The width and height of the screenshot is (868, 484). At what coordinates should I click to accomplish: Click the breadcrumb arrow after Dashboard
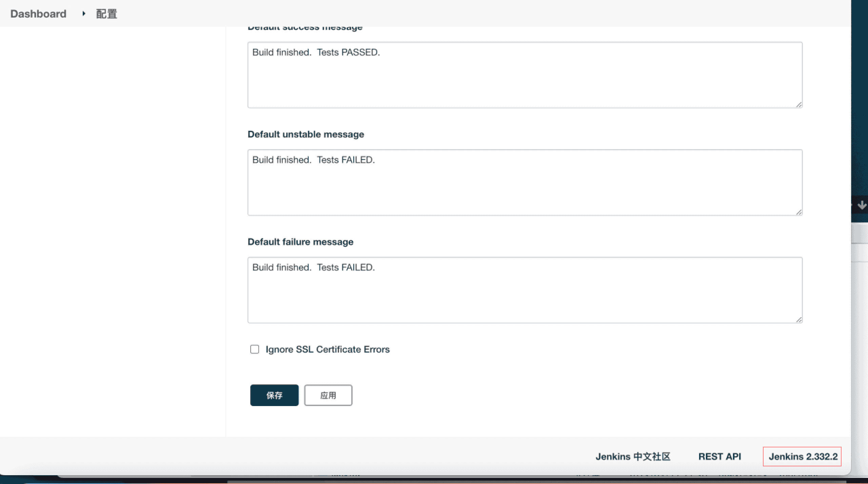pos(84,14)
